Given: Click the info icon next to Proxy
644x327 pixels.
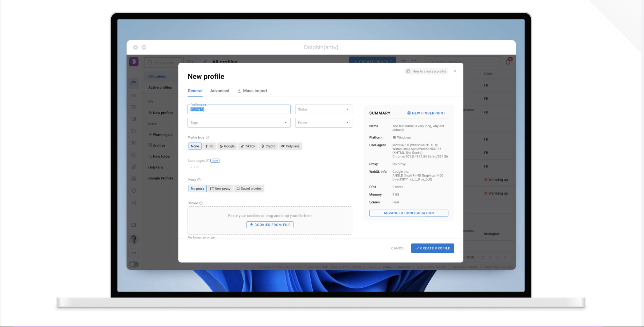Looking at the screenshot, I should 199,180.
